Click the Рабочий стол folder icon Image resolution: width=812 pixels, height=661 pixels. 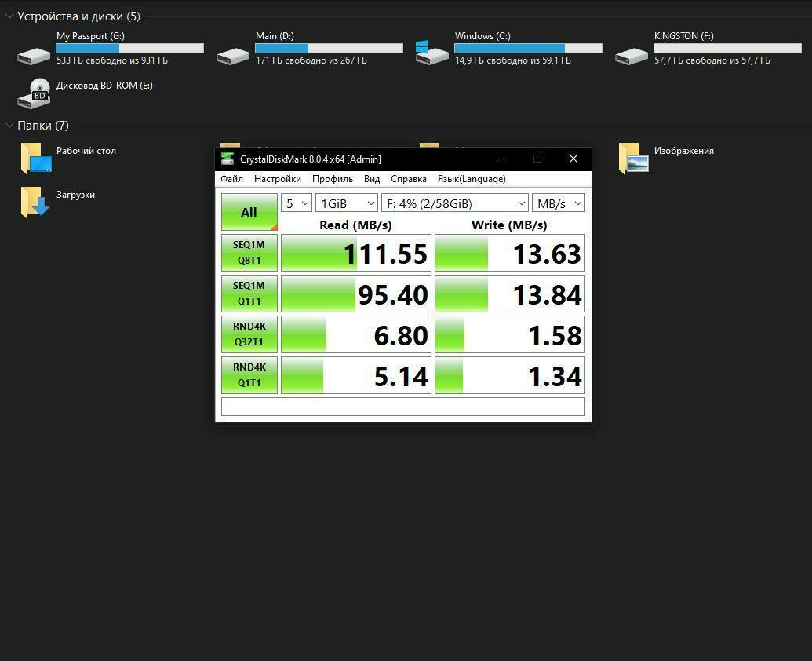point(36,159)
